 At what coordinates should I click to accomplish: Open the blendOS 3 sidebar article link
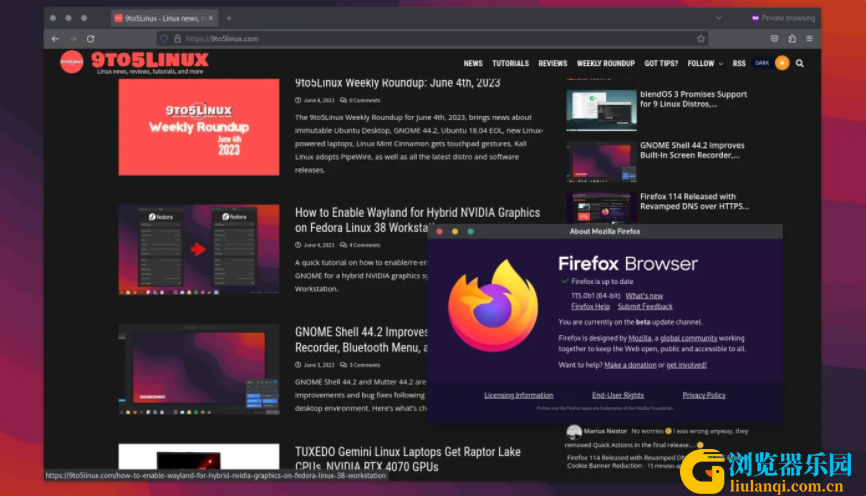(694, 99)
